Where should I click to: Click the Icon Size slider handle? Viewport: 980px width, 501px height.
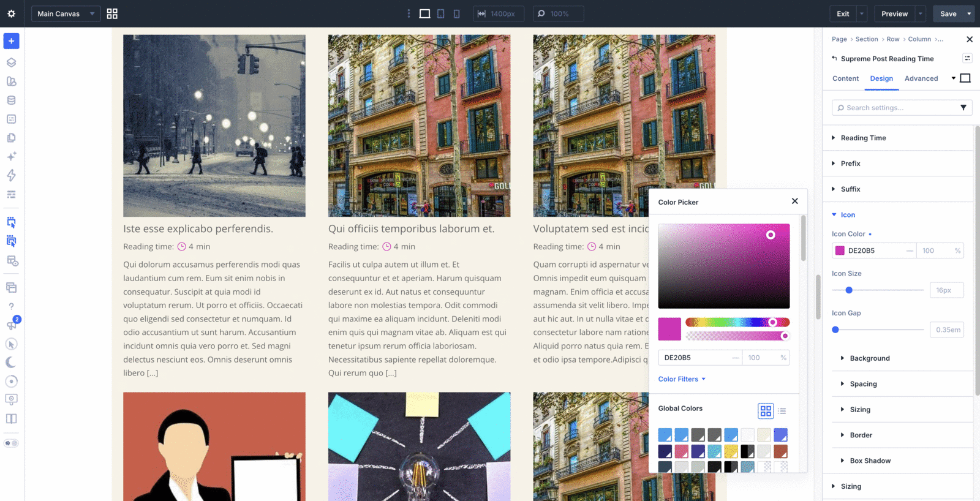click(849, 290)
